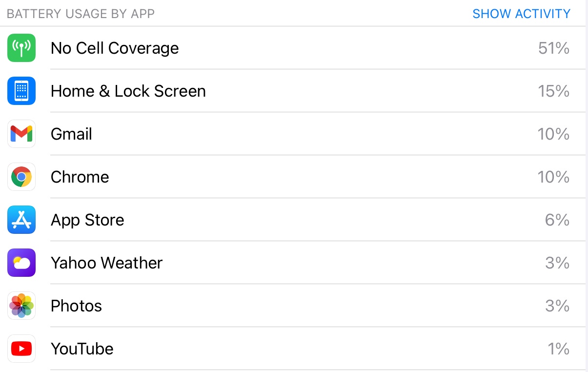Select the Chrome row label
Image resolution: width=588 pixels, height=372 pixels.
pos(80,177)
